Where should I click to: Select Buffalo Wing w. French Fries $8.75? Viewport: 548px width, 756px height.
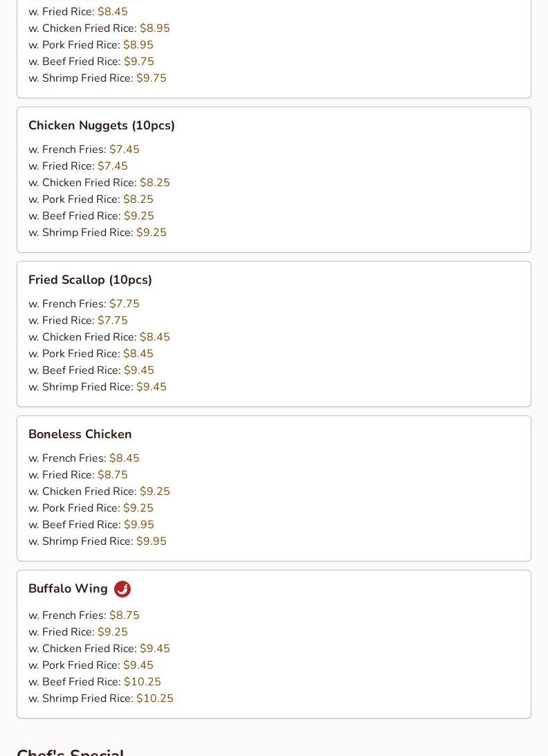(84, 615)
